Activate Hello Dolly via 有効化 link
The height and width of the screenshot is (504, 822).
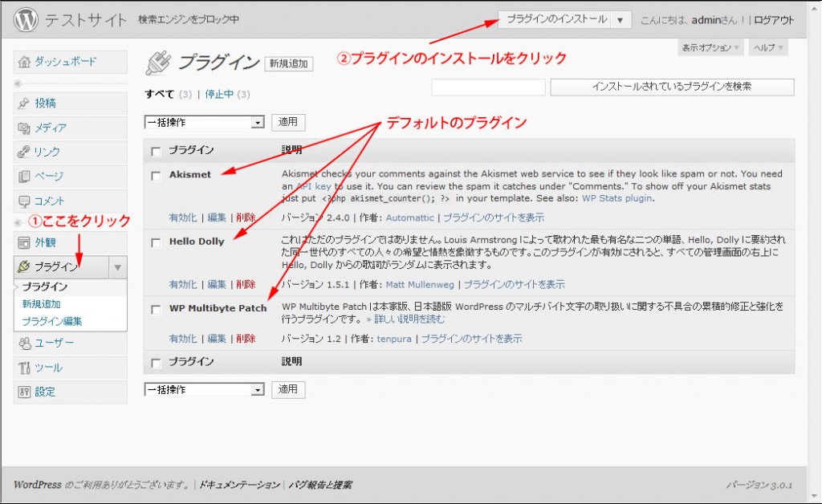(x=183, y=284)
